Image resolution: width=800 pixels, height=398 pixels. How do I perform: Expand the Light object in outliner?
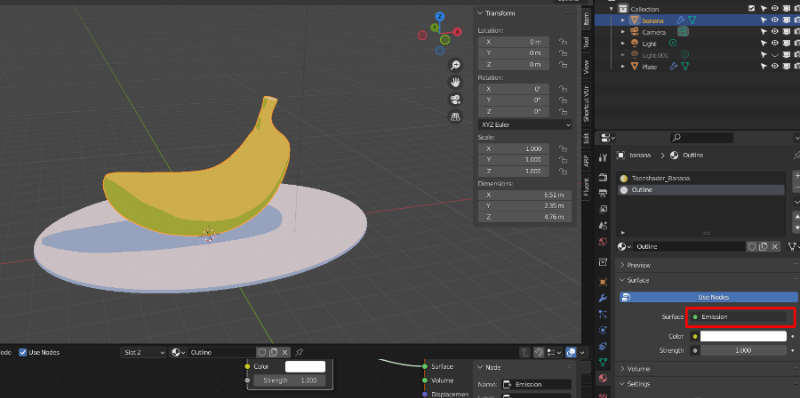click(622, 44)
